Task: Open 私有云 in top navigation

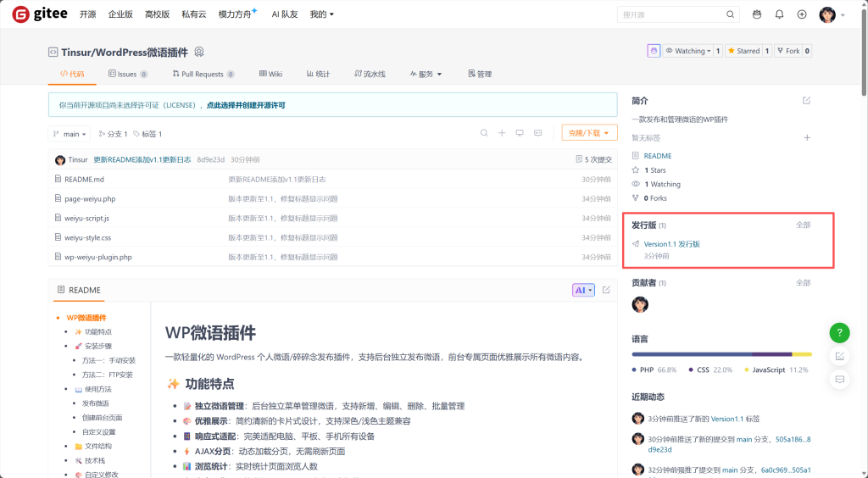Action: click(x=194, y=14)
